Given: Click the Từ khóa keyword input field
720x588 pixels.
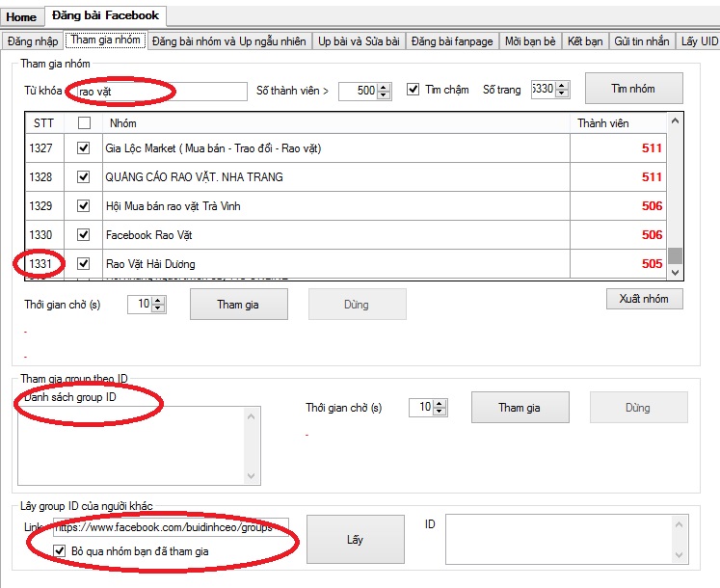Looking at the screenshot, I should [x=161, y=92].
